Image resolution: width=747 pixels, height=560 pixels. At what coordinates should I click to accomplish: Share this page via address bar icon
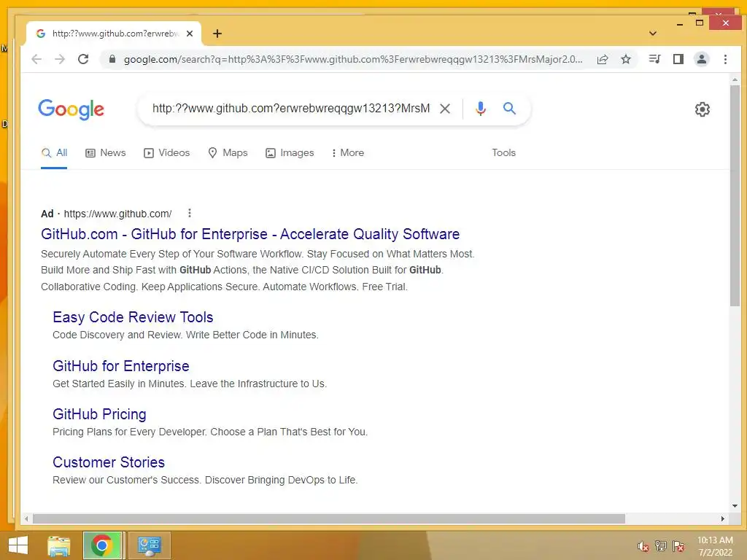tap(603, 59)
